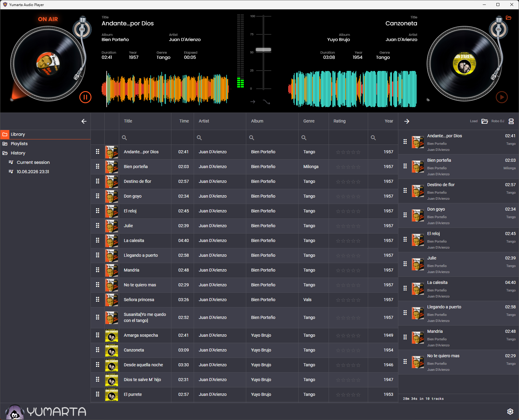Image resolution: width=519 pixels, height=420 pixels.
Task: Pause the left deck playback
Action: coord(85,97)
